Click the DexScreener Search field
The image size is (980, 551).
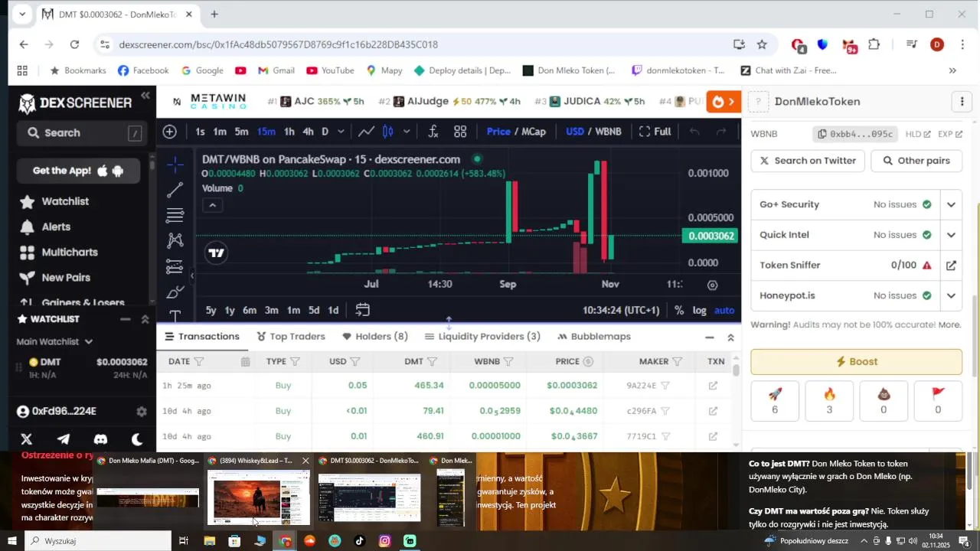[x=80, y=133]
